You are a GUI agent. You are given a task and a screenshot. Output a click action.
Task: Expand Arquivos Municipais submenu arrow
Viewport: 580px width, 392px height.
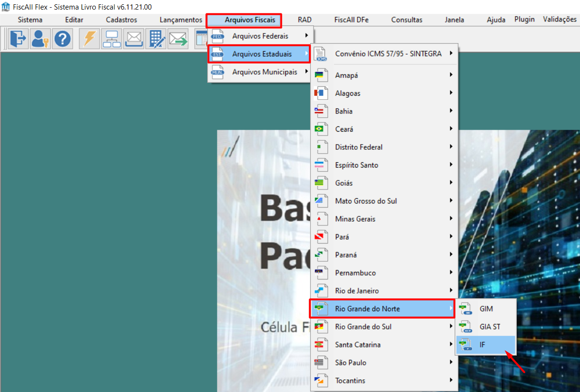(x=306, y=72)
